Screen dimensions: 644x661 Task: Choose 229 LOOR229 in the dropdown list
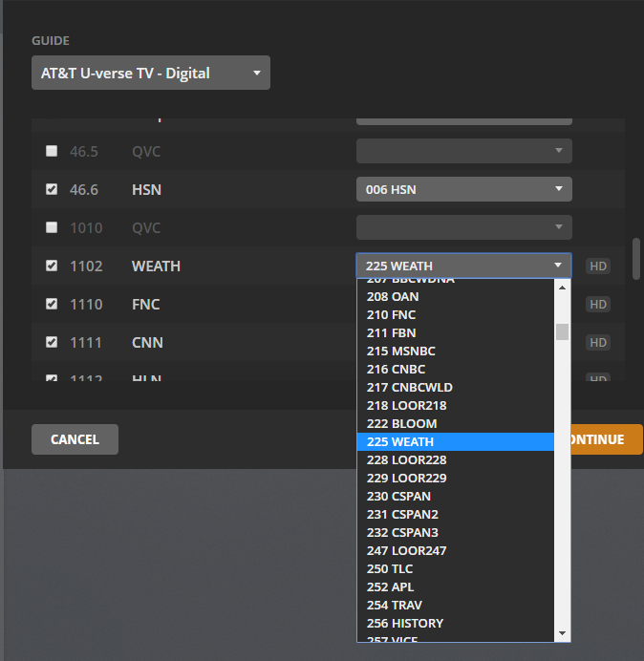tap(456, 478)
